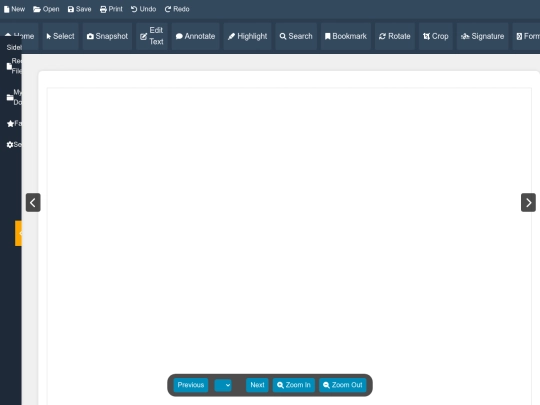Collapse sidebar with orange handle
Screen dimensions: 540x405
(x=18, y=233)
